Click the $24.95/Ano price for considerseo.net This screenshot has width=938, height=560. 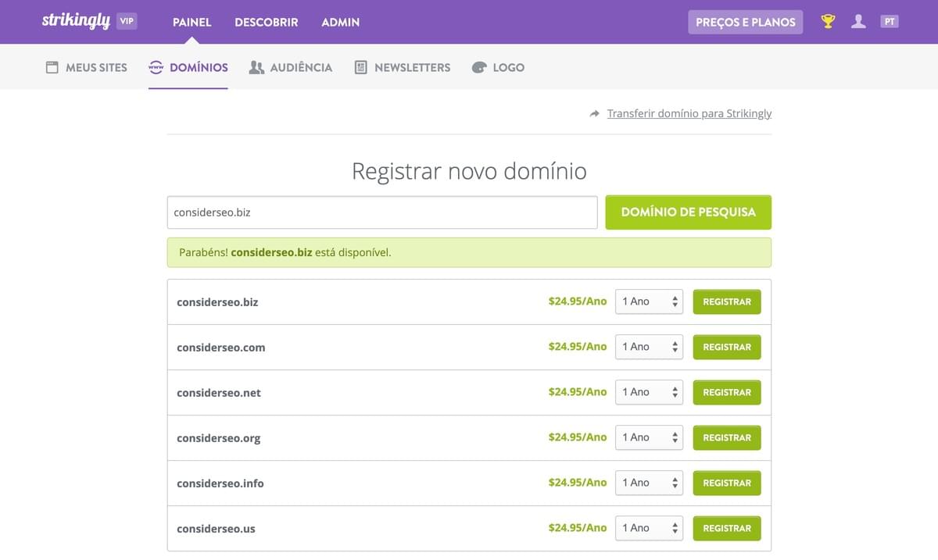(578, 392)
